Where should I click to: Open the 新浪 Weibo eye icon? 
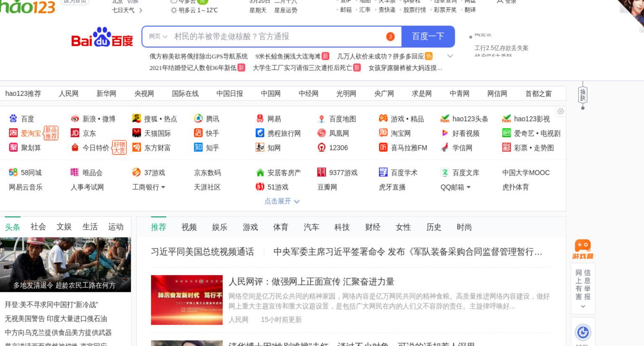75,119
